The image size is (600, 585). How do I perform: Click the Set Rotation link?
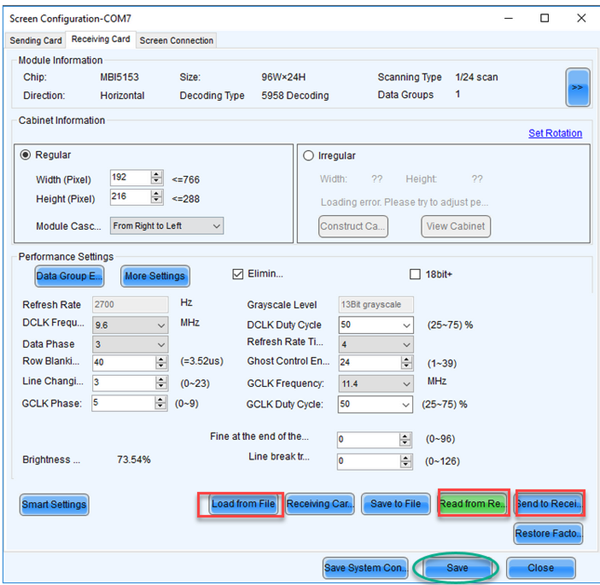coord(554,134)
